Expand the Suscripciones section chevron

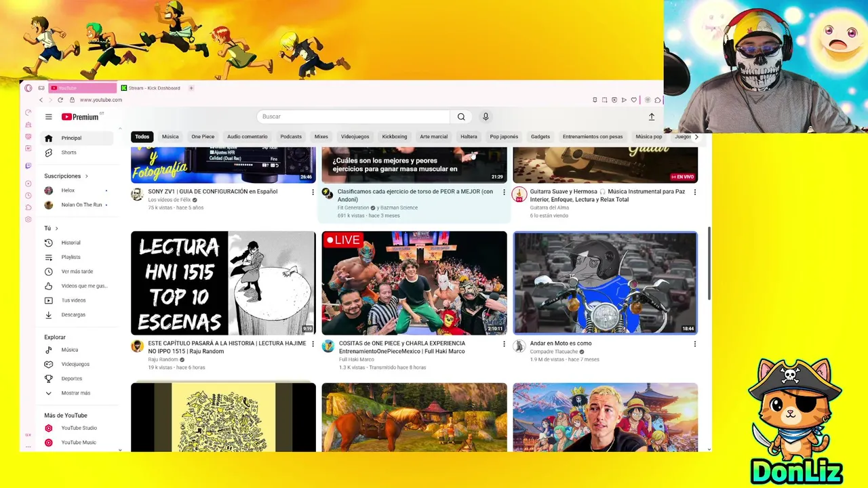tap(86, 176)
